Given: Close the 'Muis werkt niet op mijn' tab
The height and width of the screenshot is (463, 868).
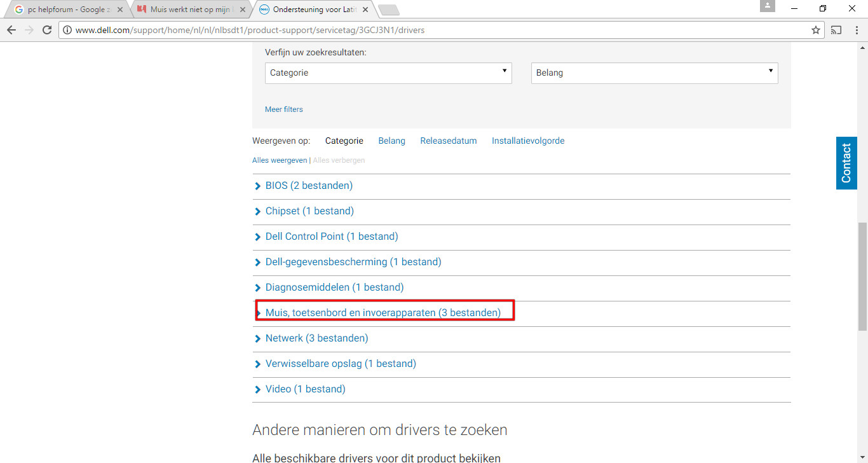Looking at the screenshot, I should (x=243, y=10).
